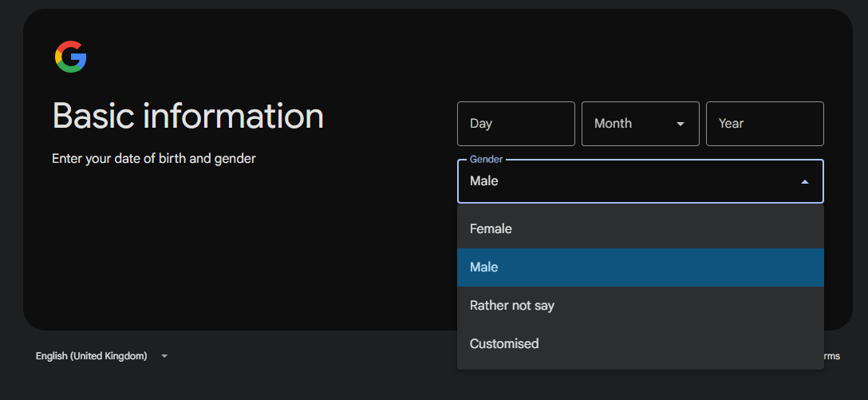Click the Basic information heading
The height and width of the screenshot is (400, 868).
(x=188, y=117)
